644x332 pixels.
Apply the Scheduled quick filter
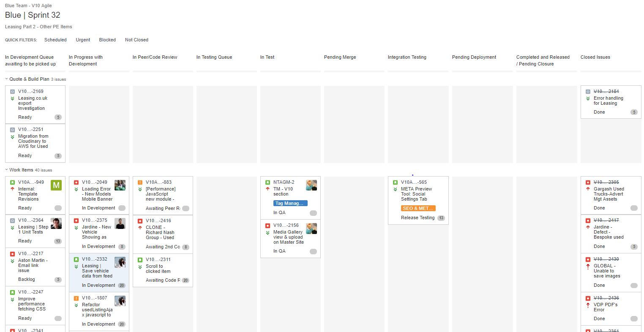point(55,40)
